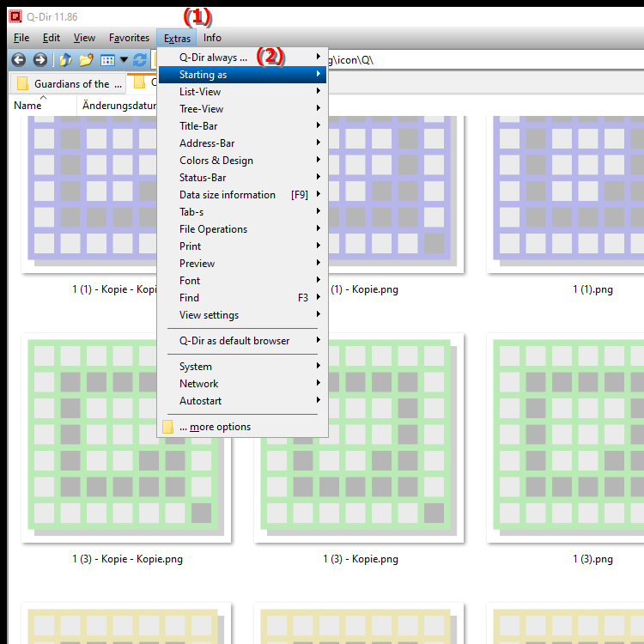Image resolution: width=644 pixels, height=644 pixels.
Task: Open the System submenu
Action: tap(242, 367)
